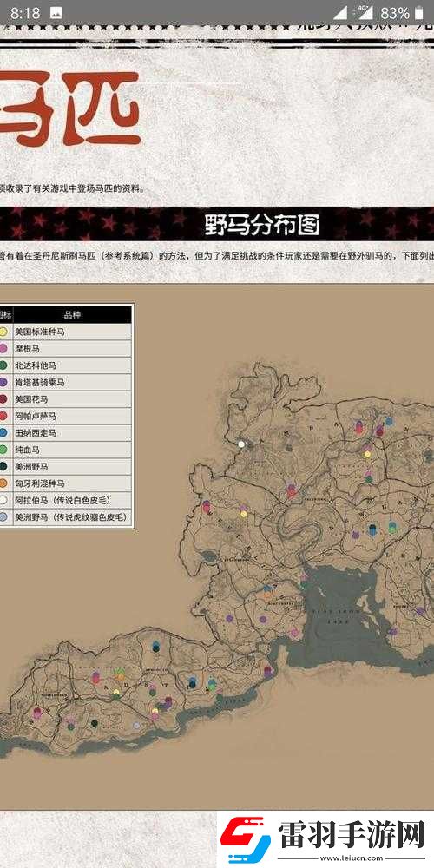Select the blue swatch for 田纳西走马
This screenshot has width=434, height=868.
(3, 433)
